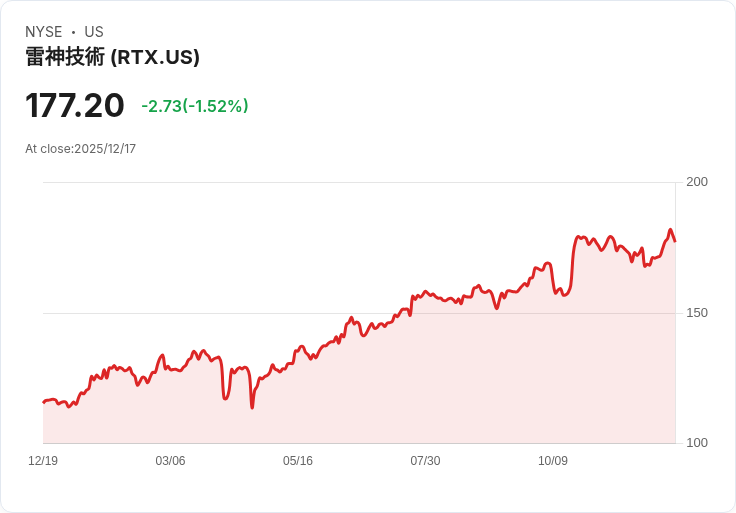Click the 12/19 date axis label
Viewport: 736px width, 513px height.
coord(43,461)
